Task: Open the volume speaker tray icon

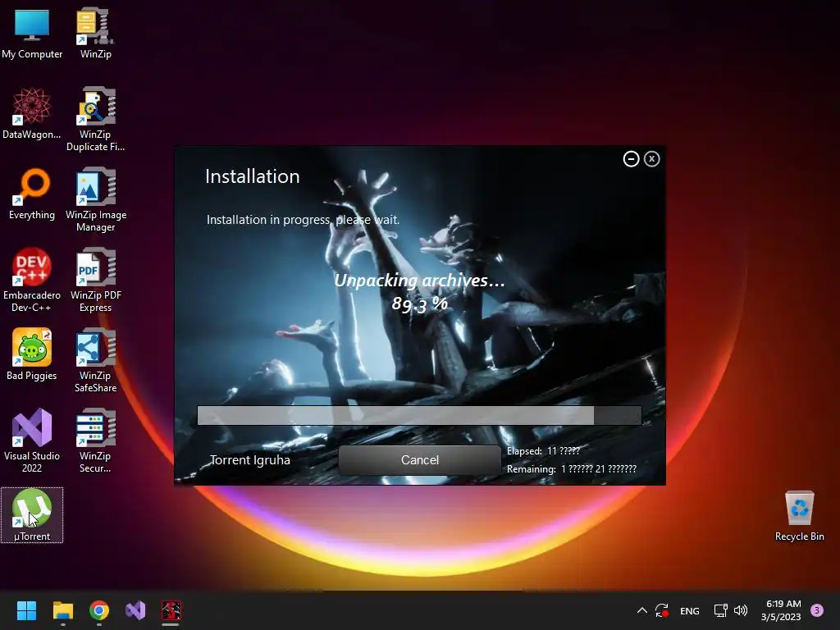Action: tap(741, 610)
